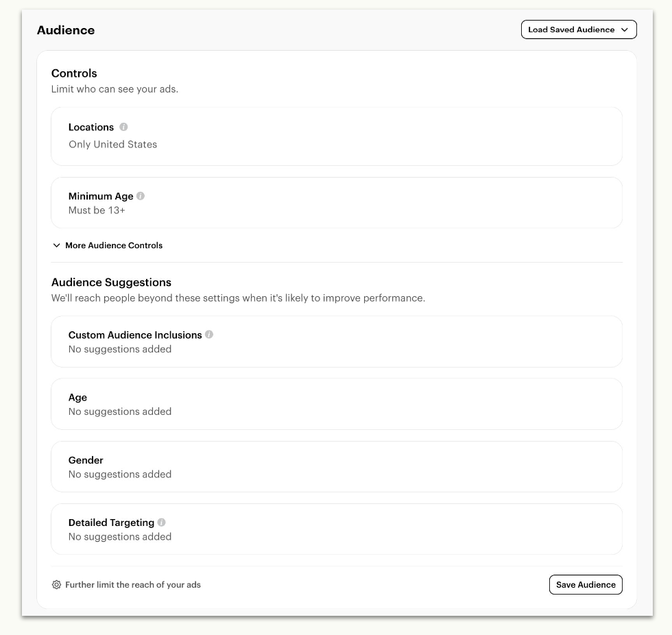Click the Audience Suggestions section heading
The width and height of the screenshot is (672, 635).
pos(111,282)
